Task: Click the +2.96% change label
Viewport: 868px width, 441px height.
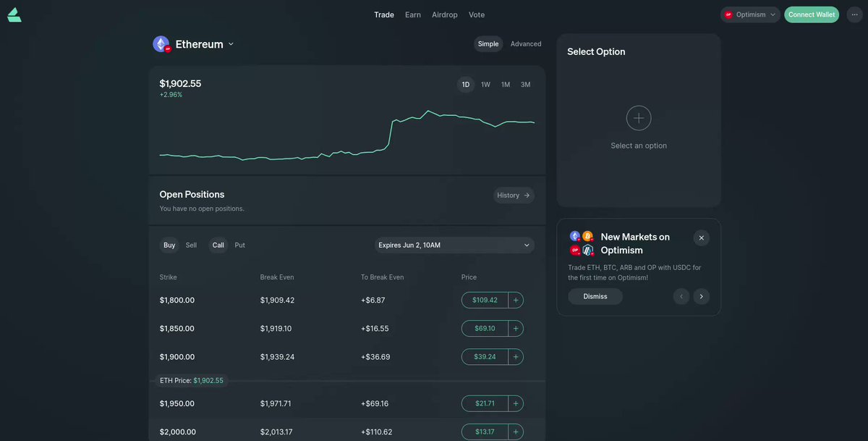Action: point(171,95)
